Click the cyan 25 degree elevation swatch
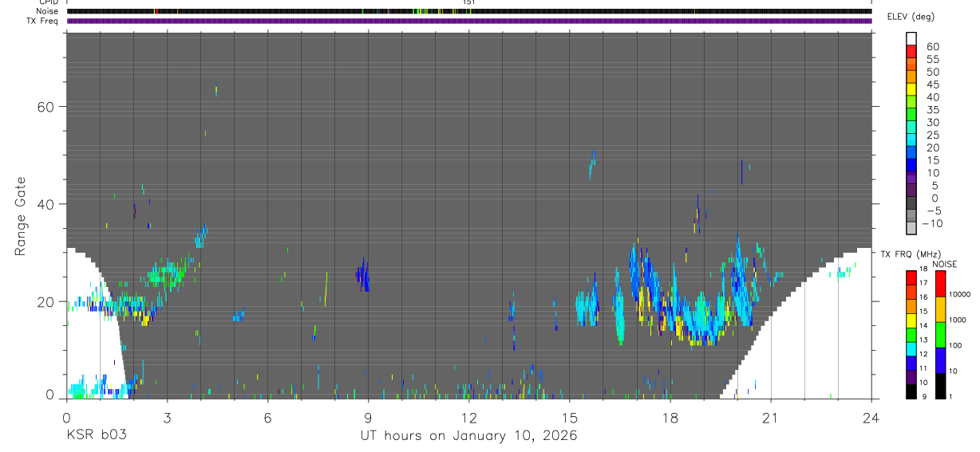The height and width of the screenshot is (452, 980). pos(911,140)
